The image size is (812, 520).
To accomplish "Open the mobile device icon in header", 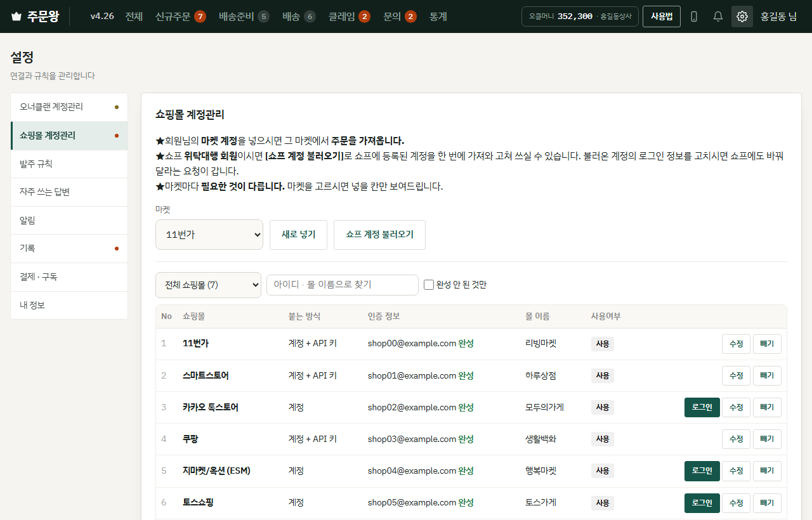I will click(694, 16).
